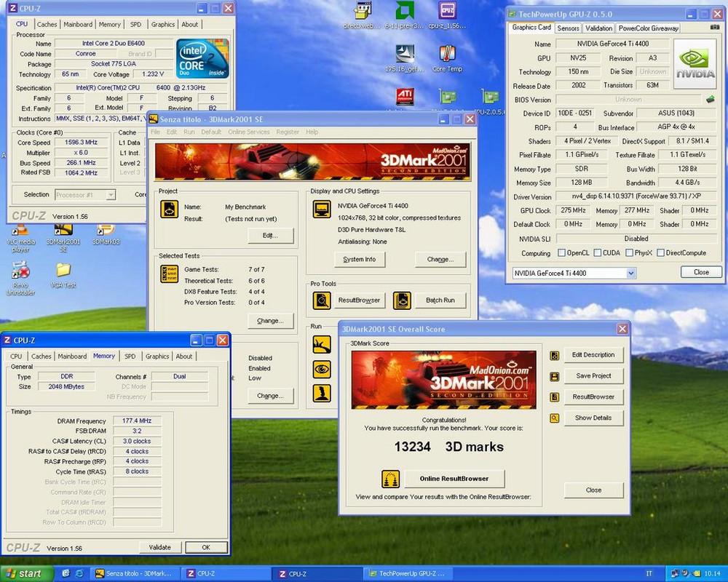Run the benchmark with the tree icon
This screenshot has width=728, height=582.
click(321, 344)
